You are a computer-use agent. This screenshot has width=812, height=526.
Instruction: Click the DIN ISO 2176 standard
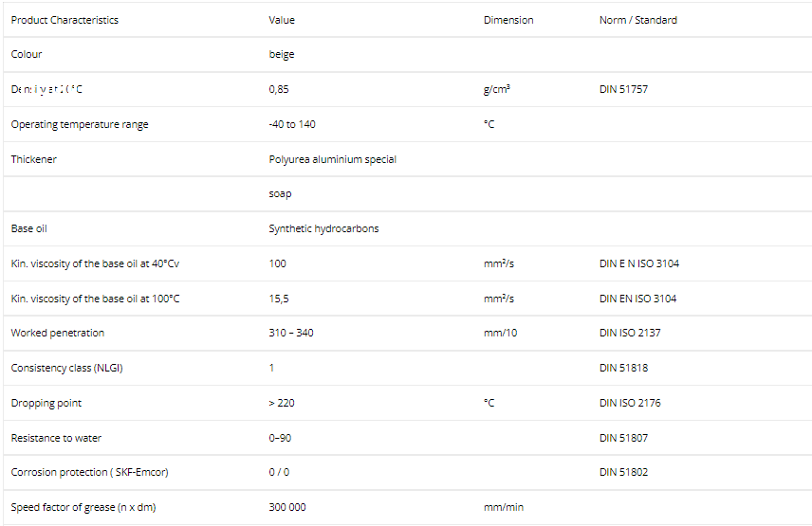(x=631, y=403)
